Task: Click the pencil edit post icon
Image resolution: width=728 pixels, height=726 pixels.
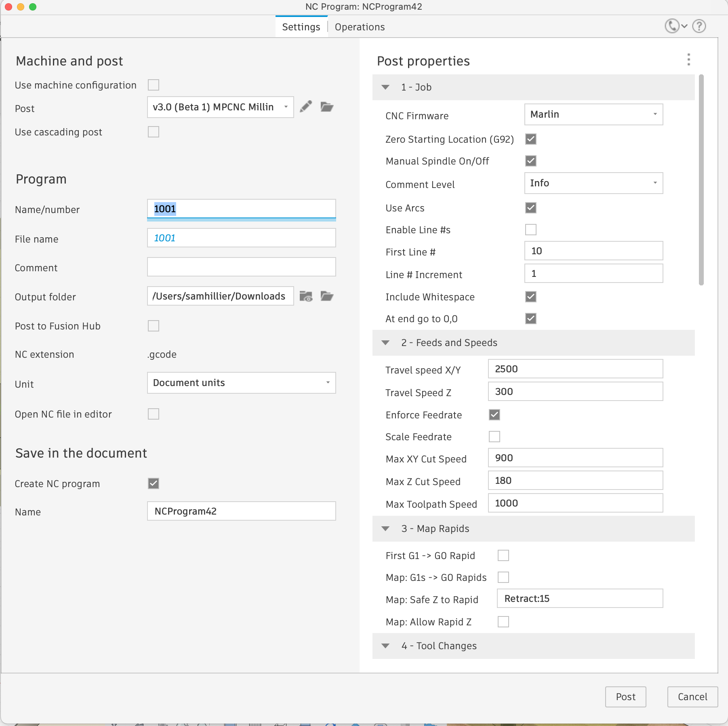Action: [306, 107]
